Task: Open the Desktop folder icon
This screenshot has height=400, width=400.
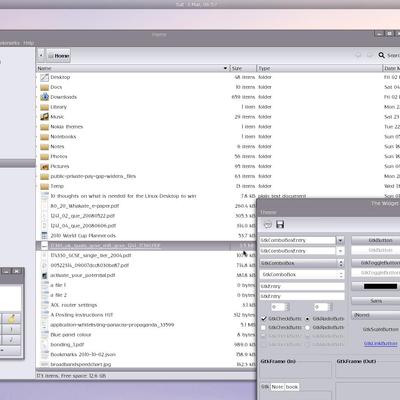Action: coord(44,77)
